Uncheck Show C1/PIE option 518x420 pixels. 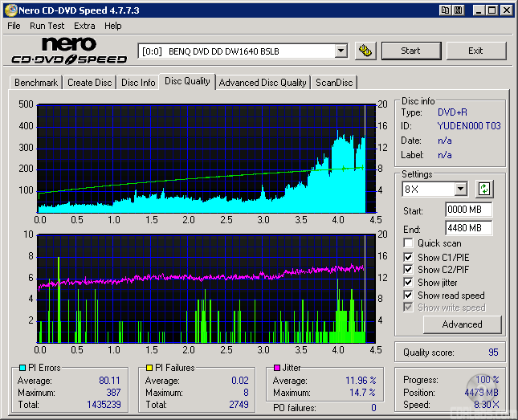(409, 257)
